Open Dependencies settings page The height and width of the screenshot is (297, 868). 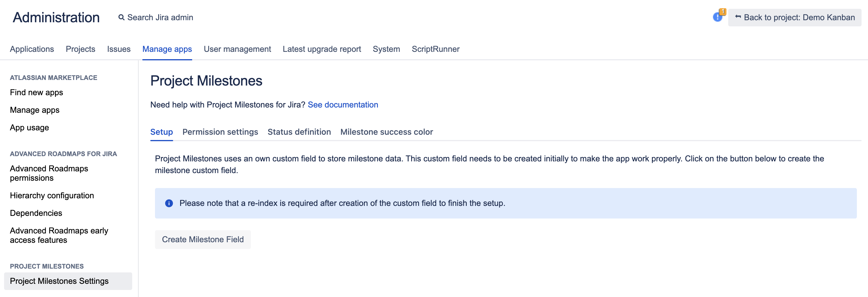pyautogui.click(x=36, y=213)
